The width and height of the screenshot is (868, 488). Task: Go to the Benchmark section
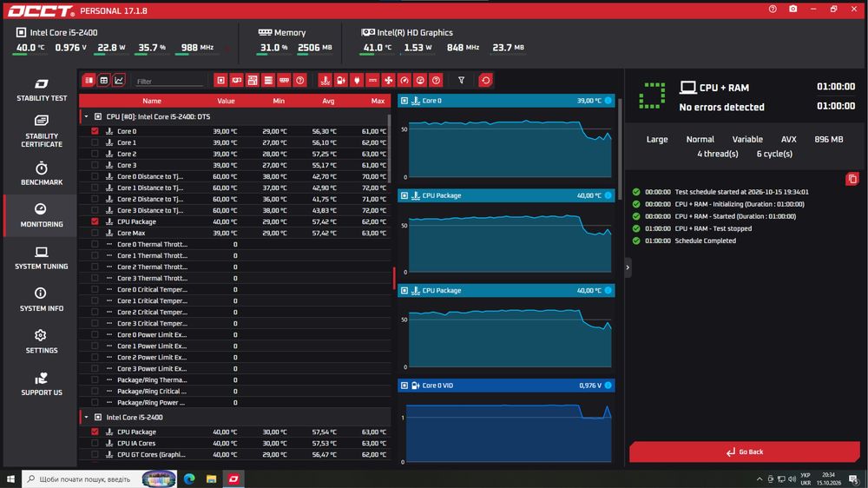41,174
